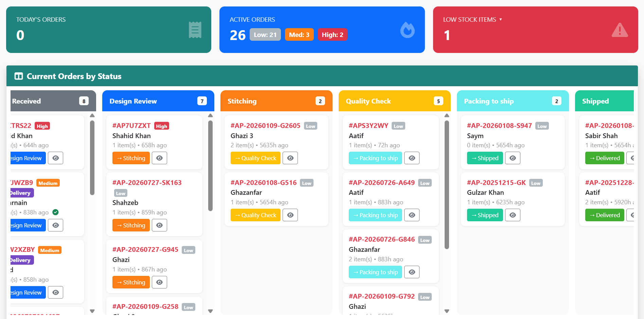View order #APS3Y2WY via eye icon
This screenshot has width=644, height=319.
pos(412,158)
